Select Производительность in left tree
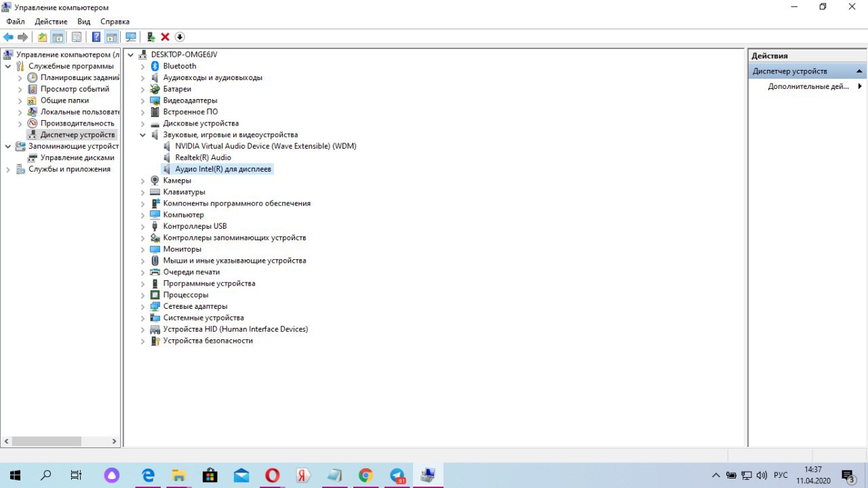Viewport: 868px width, 488px height. tap(77, 124)
